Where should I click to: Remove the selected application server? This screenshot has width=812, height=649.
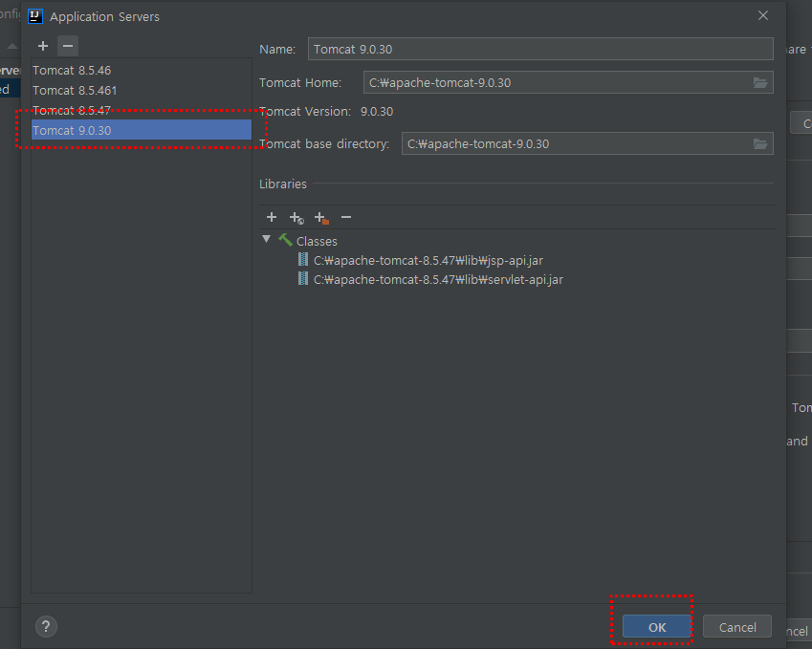coord(68,46)
